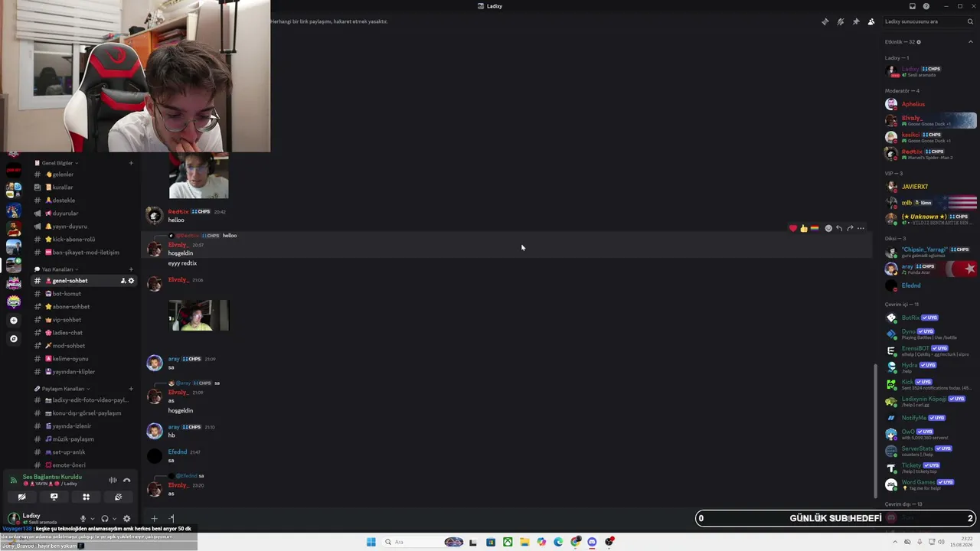The width and height of the screenshot is (980, 551).
Task: Add thumbs up reaction to message
Action: [804, 228]
